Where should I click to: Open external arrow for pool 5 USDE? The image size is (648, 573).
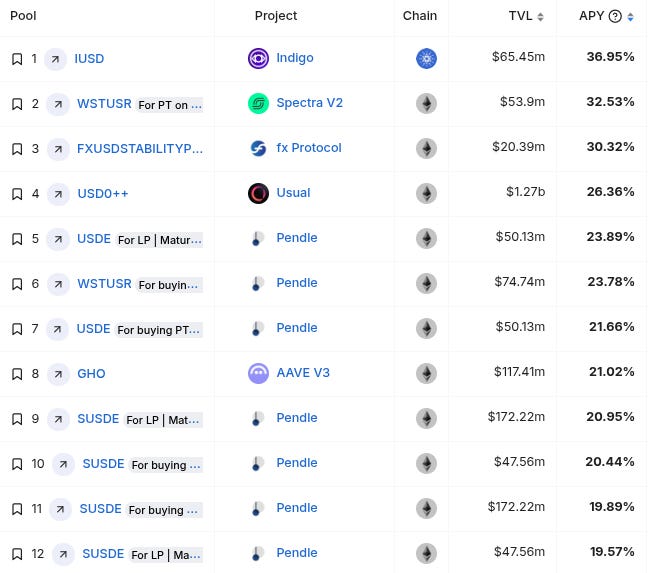[58, 239]
